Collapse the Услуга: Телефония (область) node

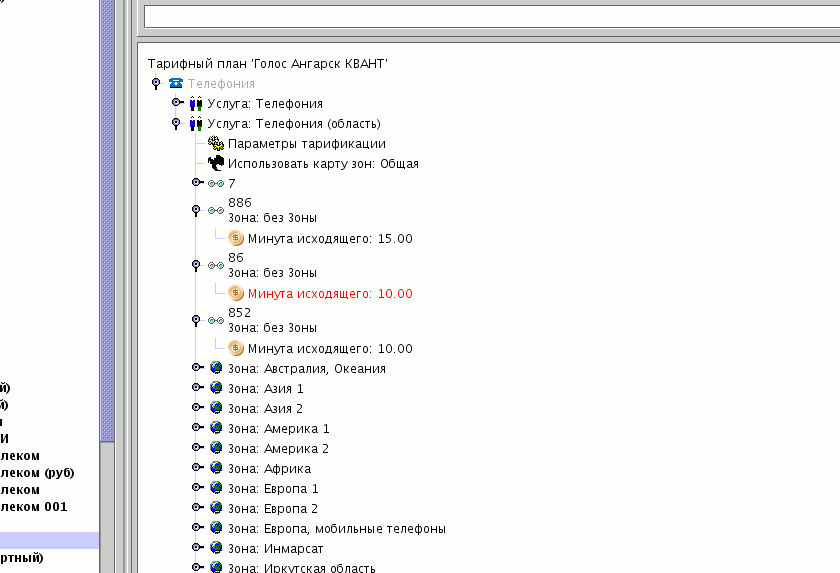pyautogui.click(x=176, y=124)
